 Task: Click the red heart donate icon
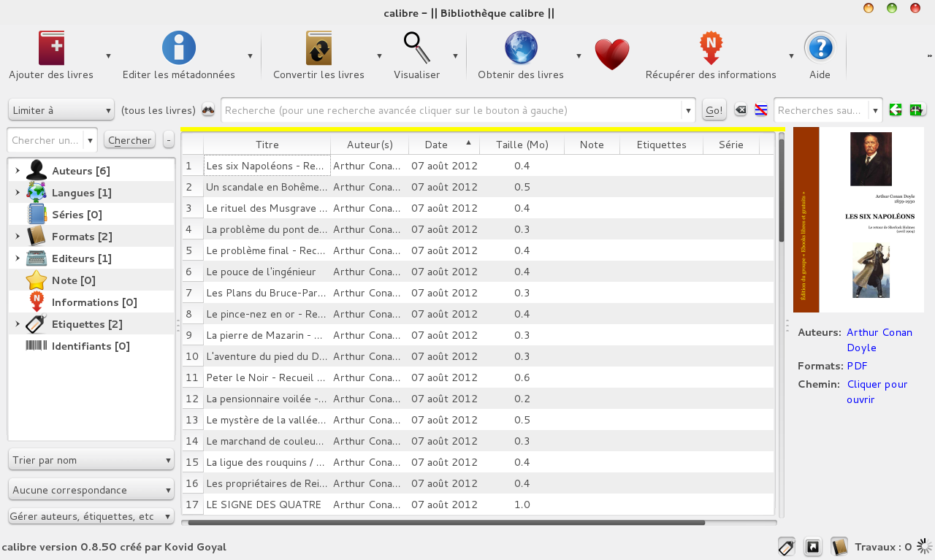pyautogui.click(x=612, y=54)
